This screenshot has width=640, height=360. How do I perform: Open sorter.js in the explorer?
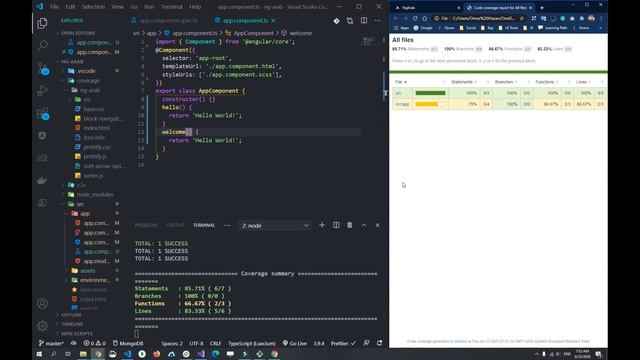[93, 176]
